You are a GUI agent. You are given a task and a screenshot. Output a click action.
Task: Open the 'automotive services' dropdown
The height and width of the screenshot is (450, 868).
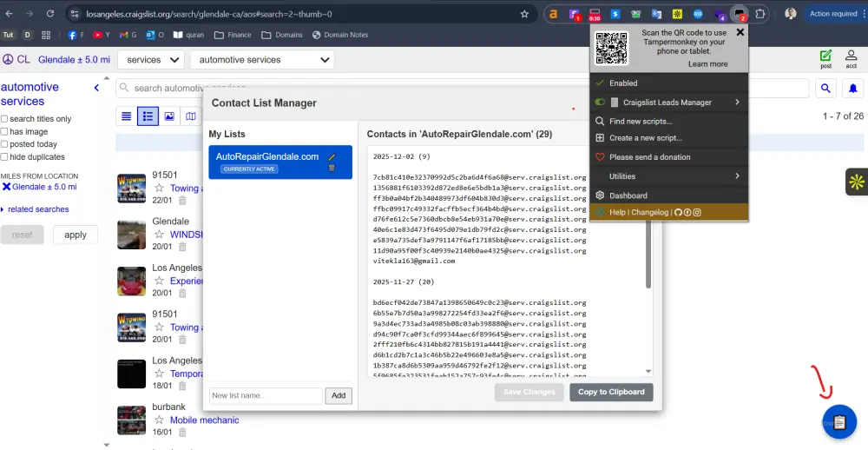tap(262, 60)
